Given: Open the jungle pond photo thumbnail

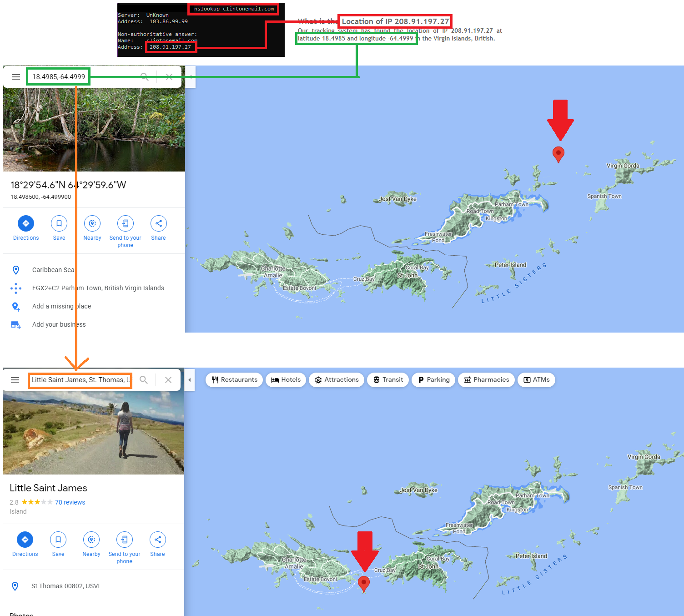Looking at the screenshot, I should [94, 130].
